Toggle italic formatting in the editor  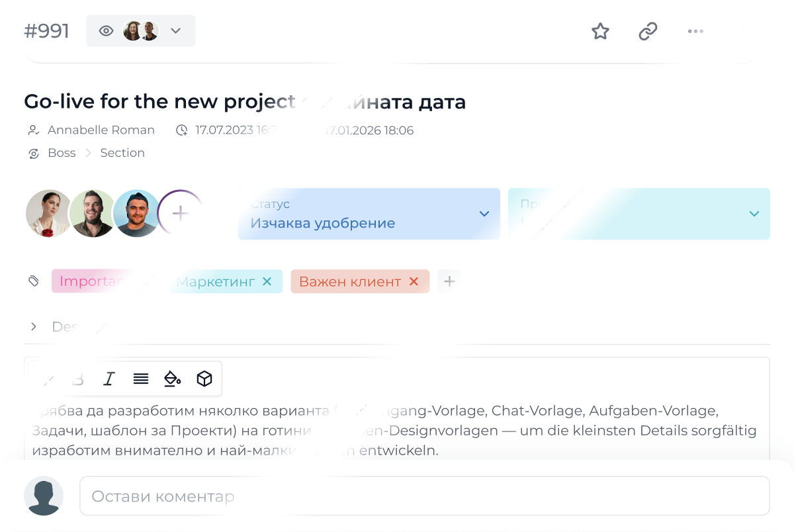coord(109,378)
